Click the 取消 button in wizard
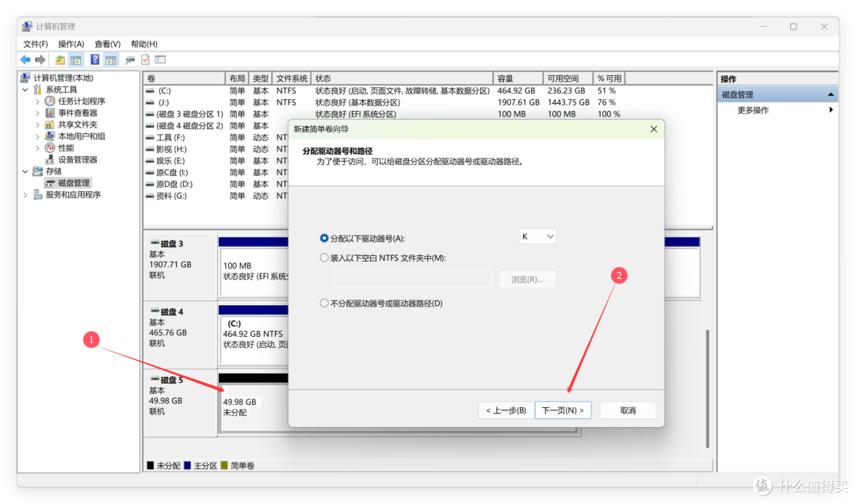 point(628,410)
